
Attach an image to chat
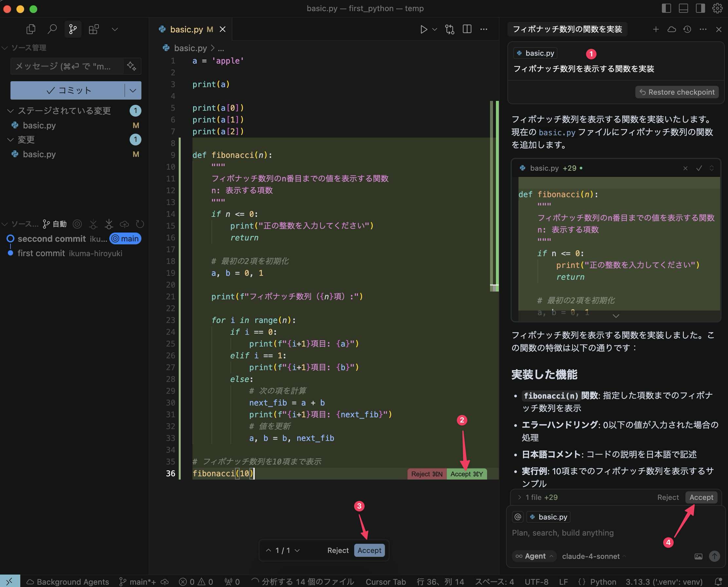(x=698, y=556)
